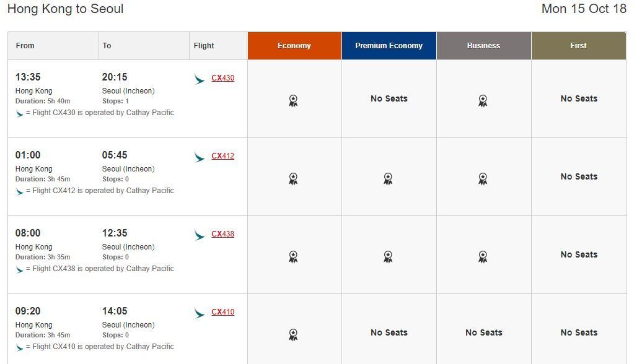
Task: Open flight details link CX430
Action: 222,78
